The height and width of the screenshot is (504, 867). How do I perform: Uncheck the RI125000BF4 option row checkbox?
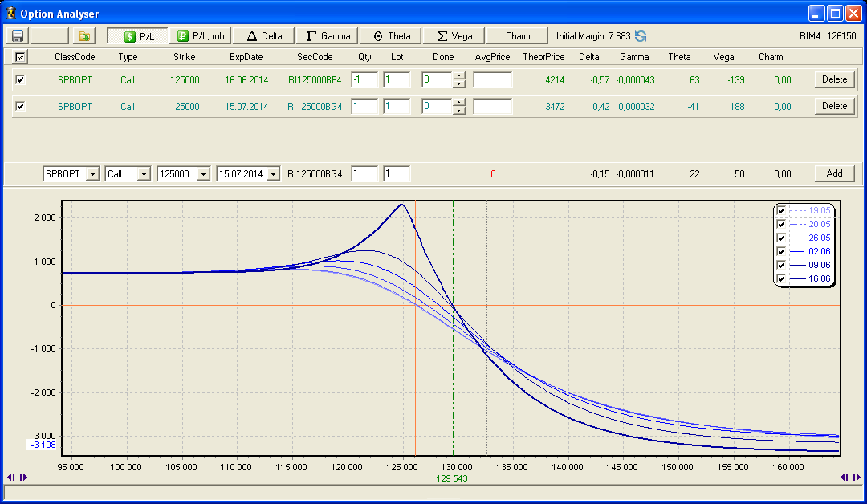pos(20,79)
